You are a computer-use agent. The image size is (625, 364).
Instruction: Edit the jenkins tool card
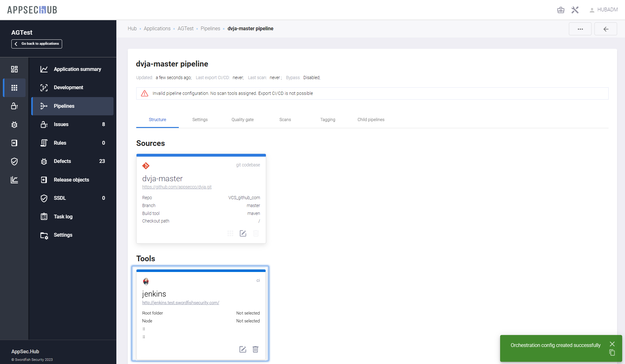tap(242, 349)
